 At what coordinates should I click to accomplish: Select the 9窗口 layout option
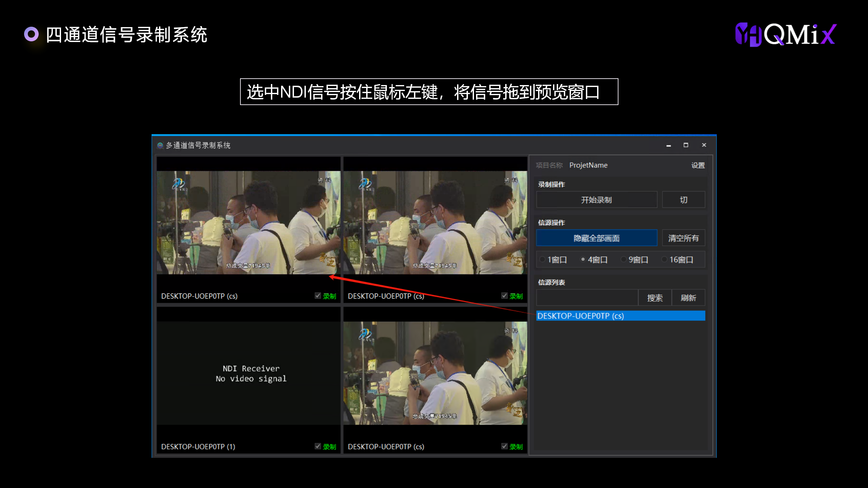pyautogui.click(x=624, y=260)
